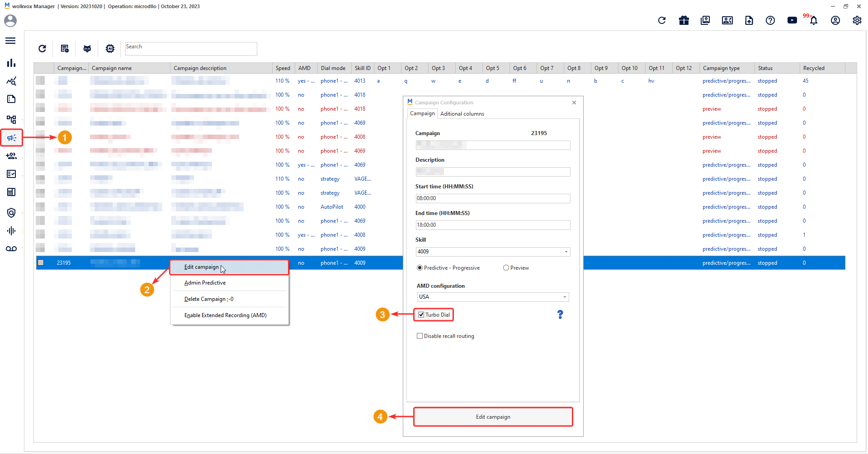Click the End time field 18:00:00

tap(493, 225)
